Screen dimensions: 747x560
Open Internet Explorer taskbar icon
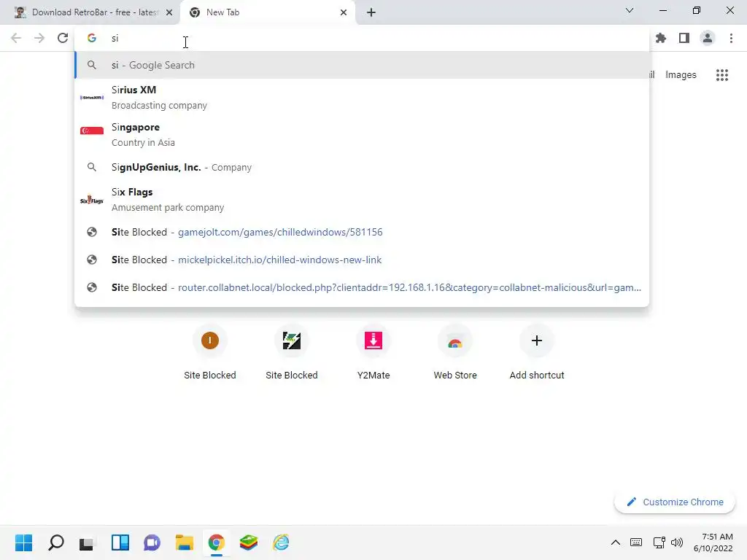[x=281, y=542]
